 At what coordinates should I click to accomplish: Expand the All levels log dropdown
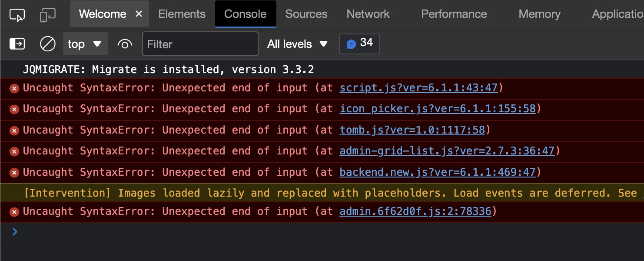click(297, 44)
